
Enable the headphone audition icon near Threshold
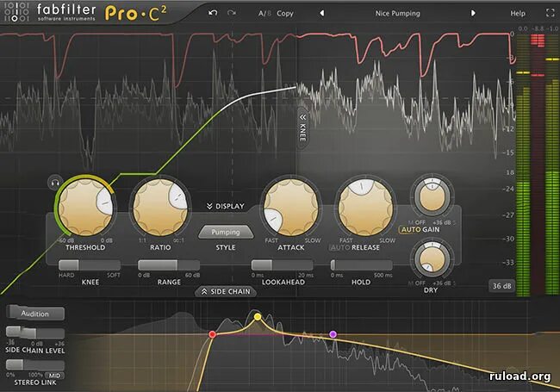55,184
